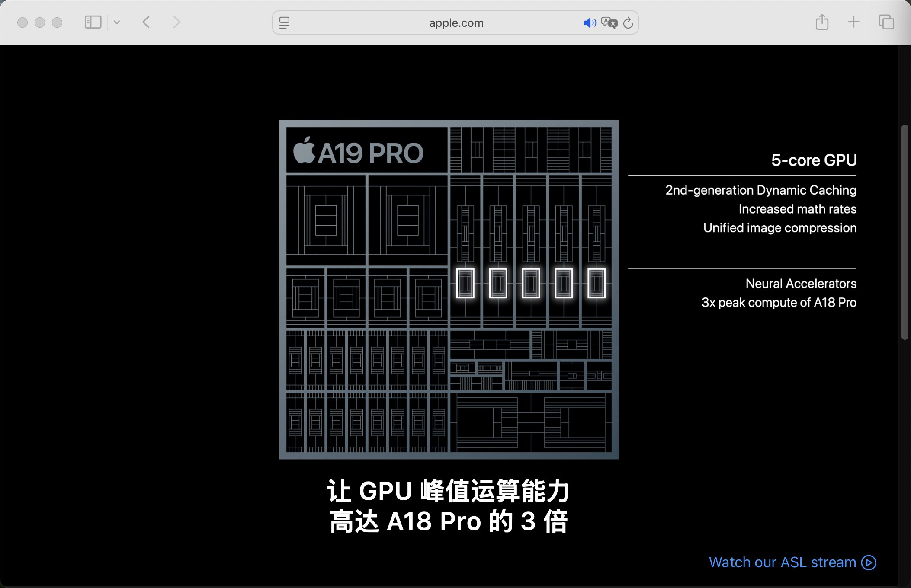Mute the tab audio speaker icon
911x588 pixels.
coord(590,22)
